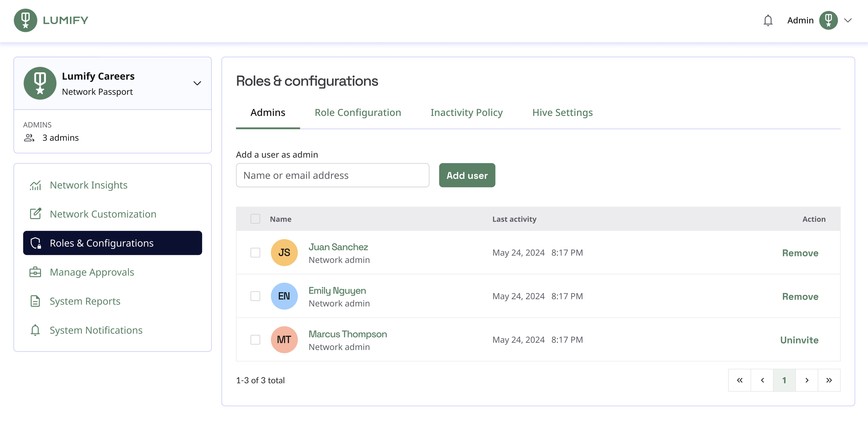This screenshot has height=430, width=868.
Task: Click the System Reports document icon
Action: pos(35,301)
